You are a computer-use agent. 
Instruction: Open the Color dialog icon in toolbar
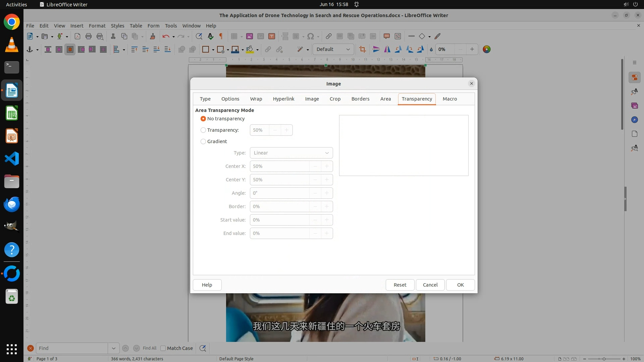486,50
